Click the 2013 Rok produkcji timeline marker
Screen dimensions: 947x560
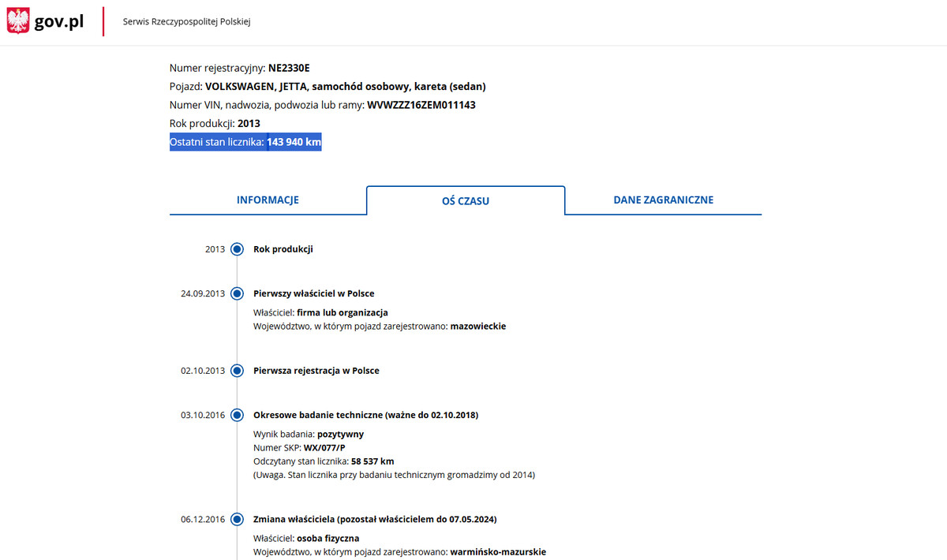pos(237,249)
